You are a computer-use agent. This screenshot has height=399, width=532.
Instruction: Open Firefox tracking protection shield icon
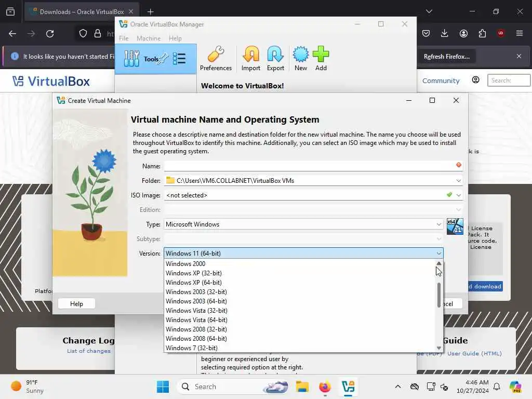tap(83, 34)
